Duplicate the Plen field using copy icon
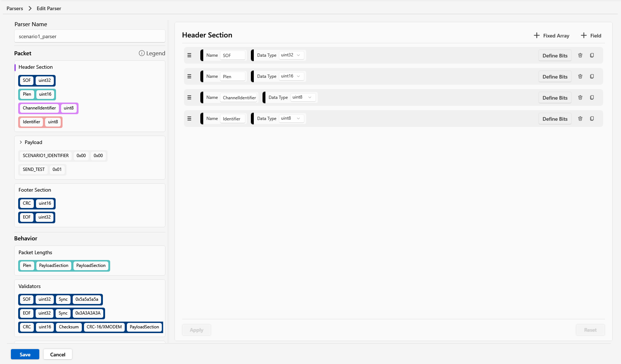Screen dimensions: 621x364 point(592,76)
